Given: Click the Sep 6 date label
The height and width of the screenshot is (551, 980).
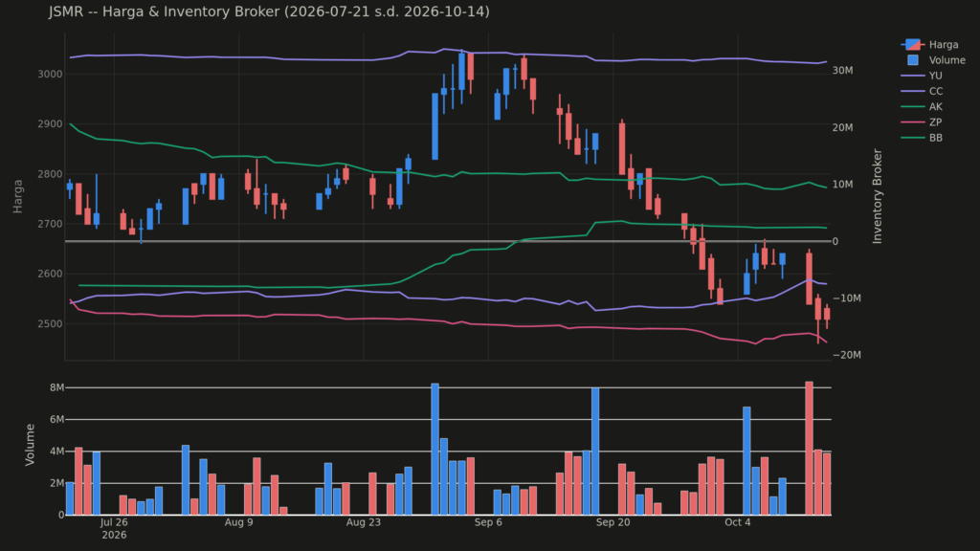Looking at the screenshot, I should point(488,522).
